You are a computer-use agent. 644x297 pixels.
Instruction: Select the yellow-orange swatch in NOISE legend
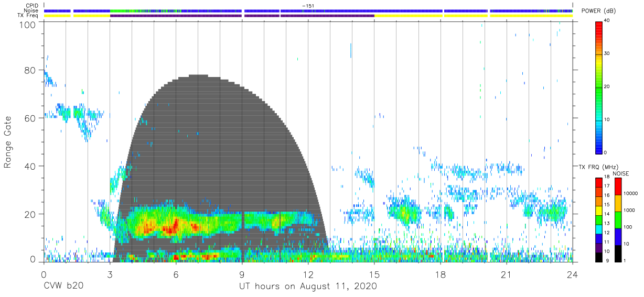pos(618,203)
